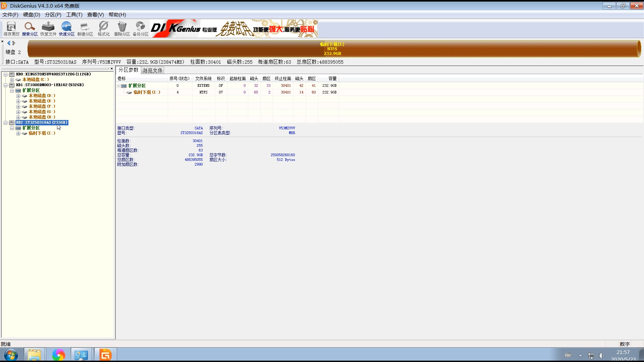This screenshot has height=362, width=644.
Task: Click the Backup Partition (备份分区) icon
Action: (x=141, y=28)
